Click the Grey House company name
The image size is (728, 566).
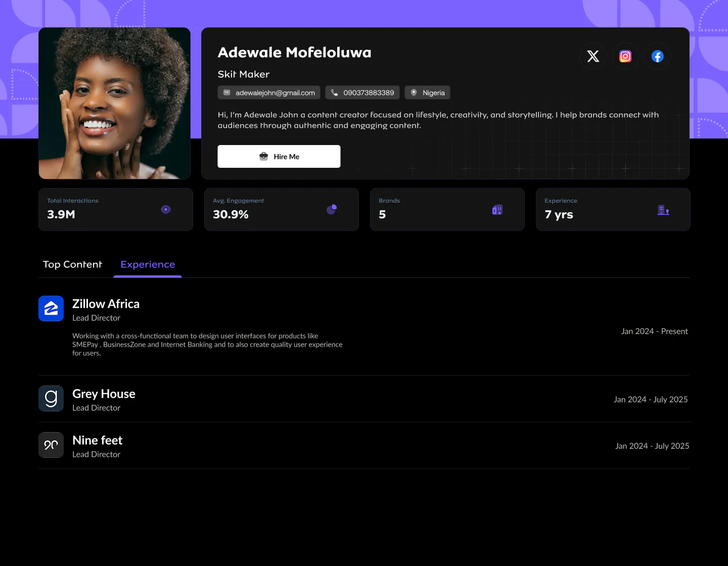pos(104,394)
